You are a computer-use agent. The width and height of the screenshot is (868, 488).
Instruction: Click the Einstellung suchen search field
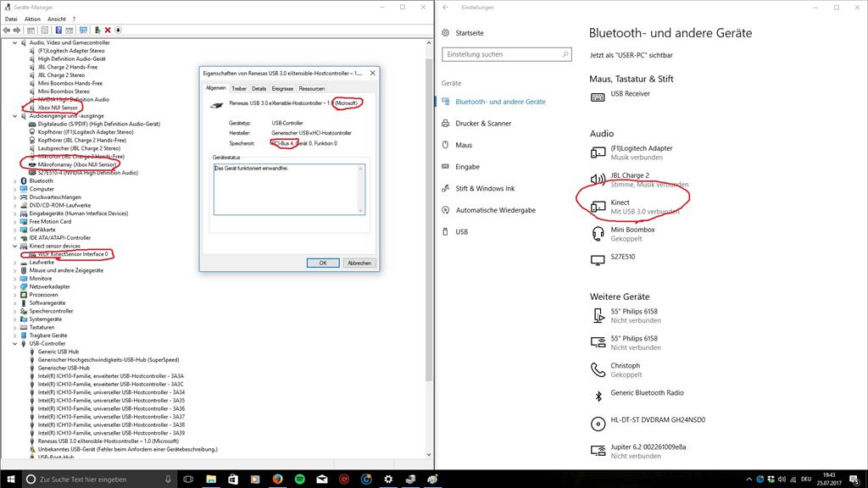507,54
